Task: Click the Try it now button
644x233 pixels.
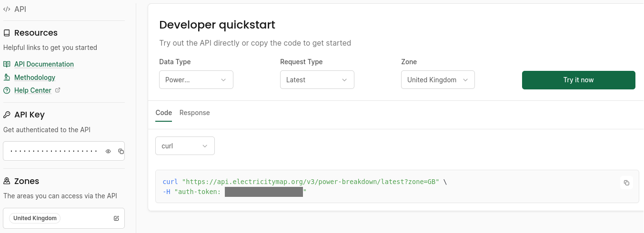Action: click(579, 80)
